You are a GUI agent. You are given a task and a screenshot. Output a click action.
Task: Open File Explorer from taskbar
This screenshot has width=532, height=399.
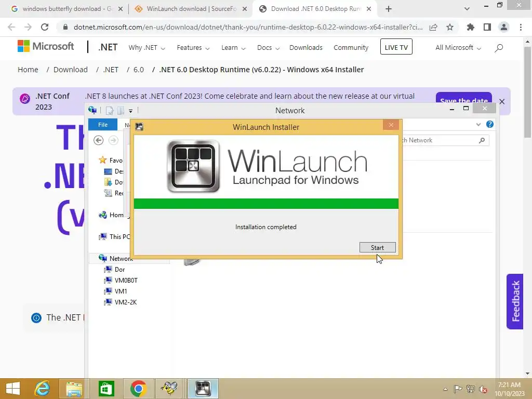[x=74, y=389]
